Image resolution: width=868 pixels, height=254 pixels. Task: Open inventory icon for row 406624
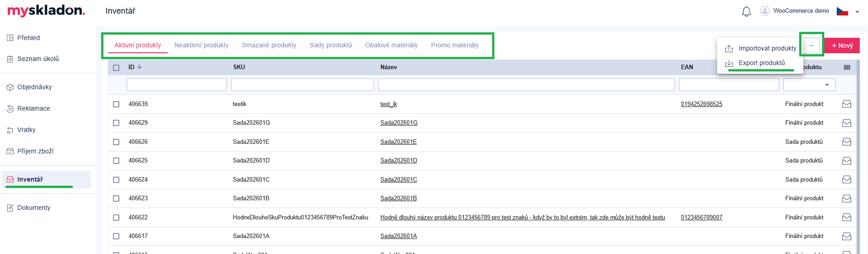pos(847,180)
